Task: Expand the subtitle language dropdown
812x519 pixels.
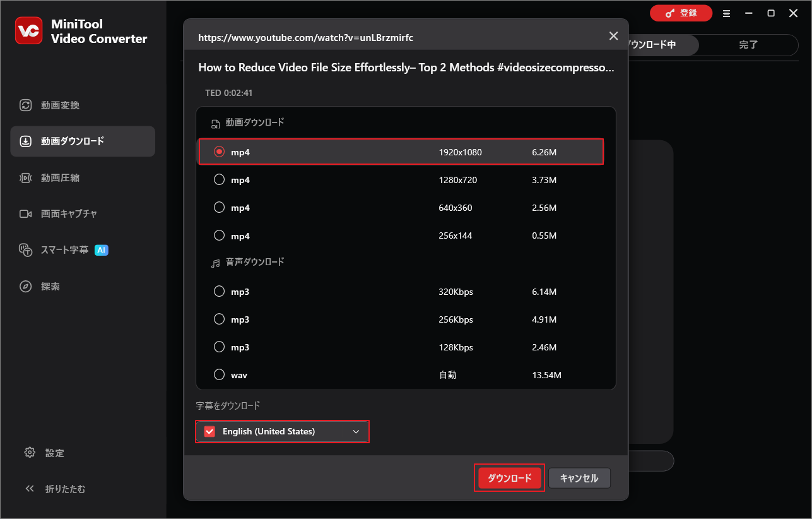Action: [358, 431]
